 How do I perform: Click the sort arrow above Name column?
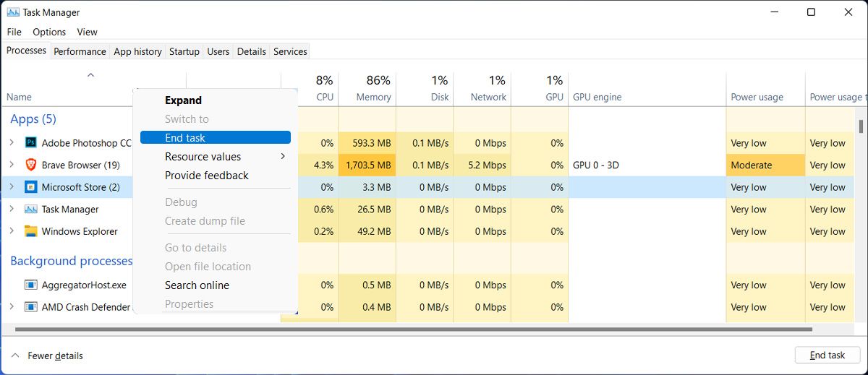pyautogui.click(x=90, y=74)
